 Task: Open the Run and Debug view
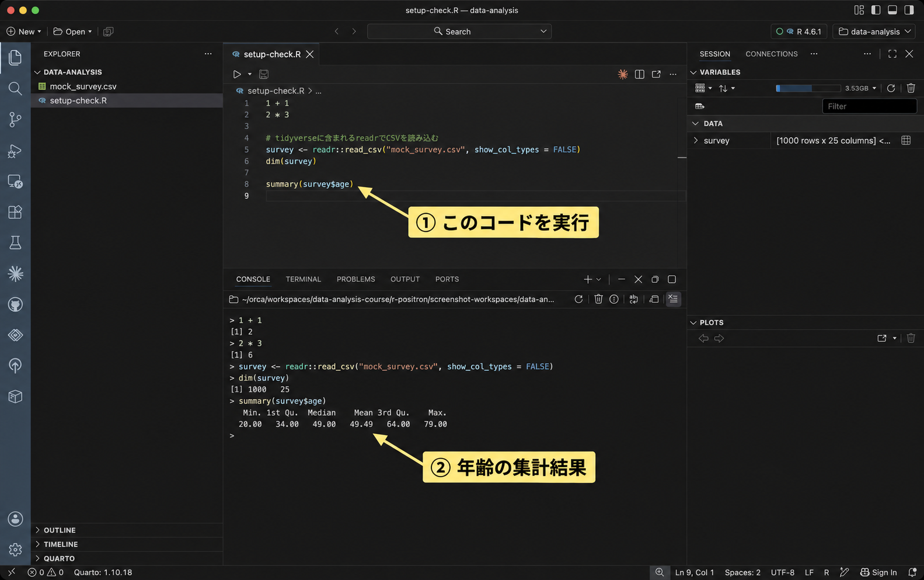[x=15, y=151]
